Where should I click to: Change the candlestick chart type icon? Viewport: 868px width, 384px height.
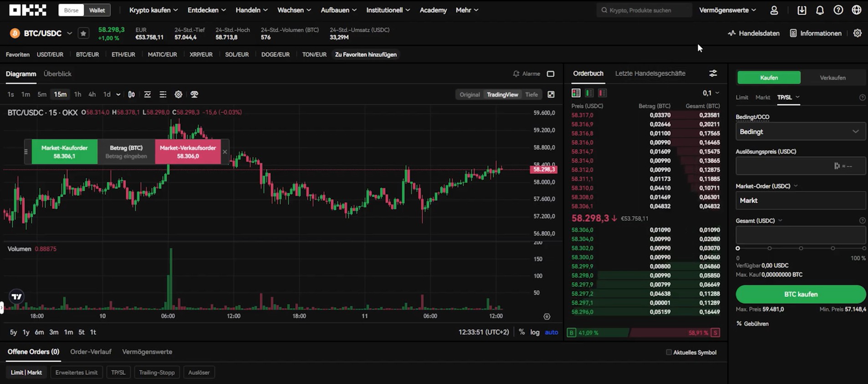[x=131, y=94]
